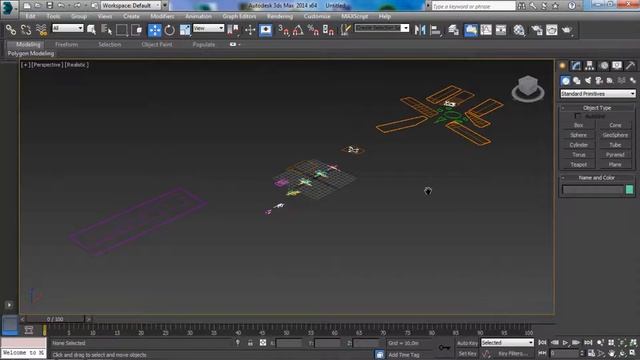Screen dimensions: 640x360
Task: Create a Box primitive
Action: (578, 125)
